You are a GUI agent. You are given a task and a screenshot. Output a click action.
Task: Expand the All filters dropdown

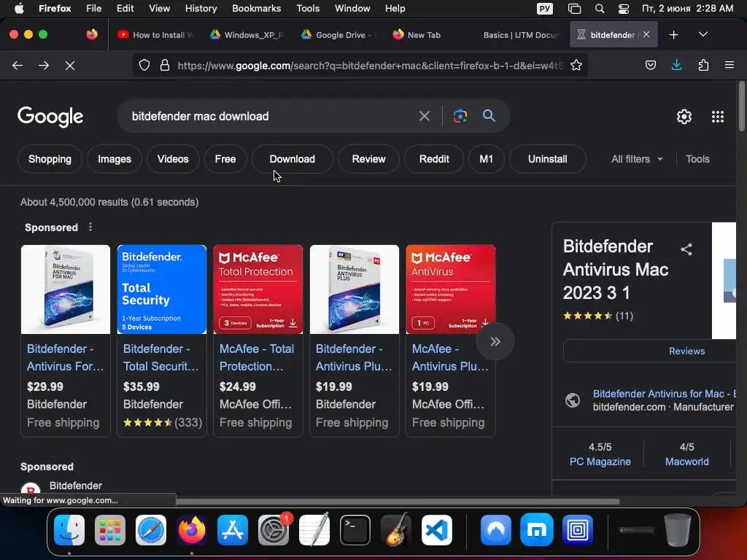pos(637,159)
